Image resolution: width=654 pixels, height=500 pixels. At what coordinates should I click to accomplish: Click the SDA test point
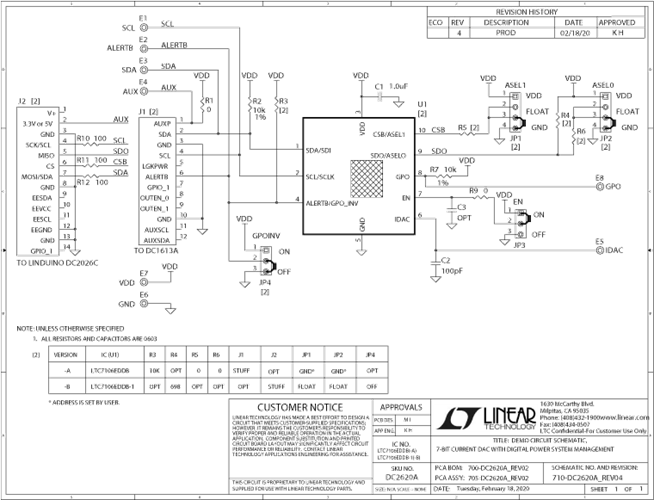pyautogui.click(x=143, y=69)
